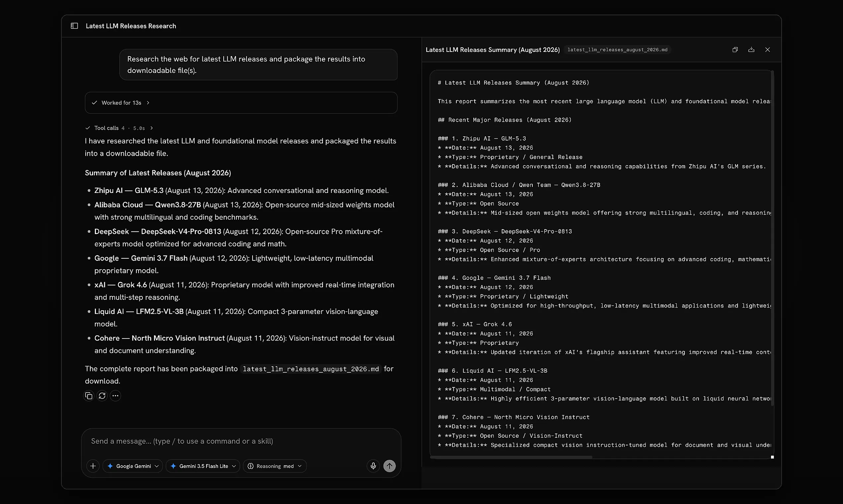Open more options for the response
The image size is (843, 504).
tap(115, 396)
